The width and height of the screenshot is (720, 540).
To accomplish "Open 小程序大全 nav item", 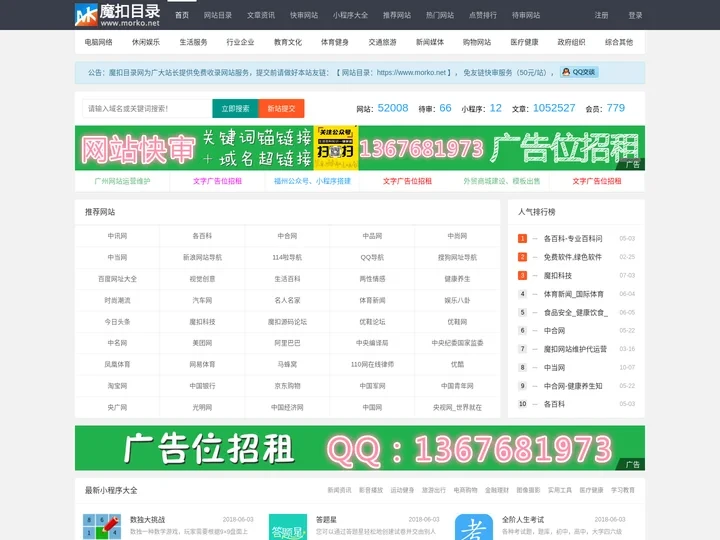I will tap(350, 15).
